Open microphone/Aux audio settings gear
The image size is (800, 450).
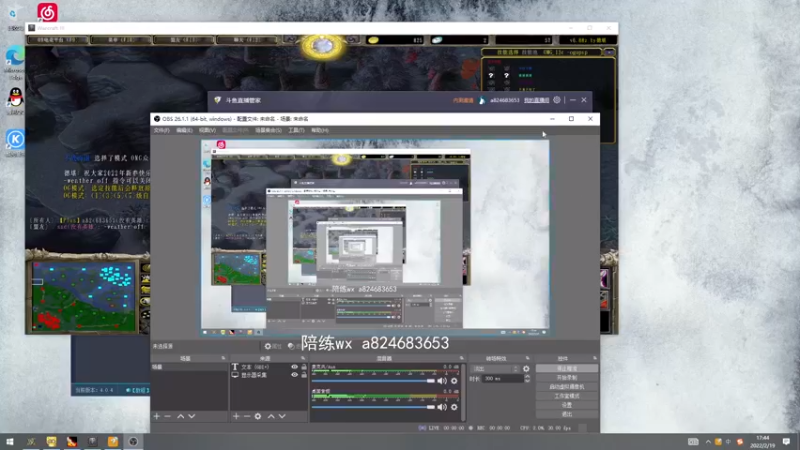[x=454, y=381]
